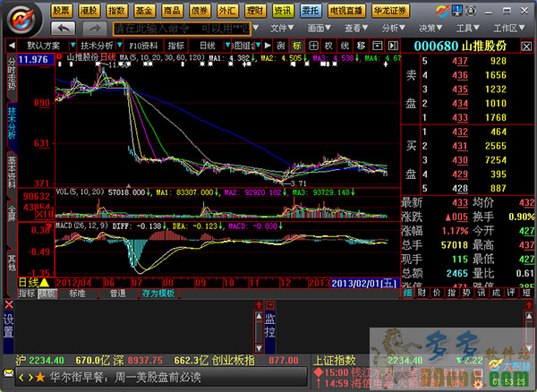Open the 决策 menu
Image resolution: width=537 pixels, height=392 pixels.
(430, 28)
